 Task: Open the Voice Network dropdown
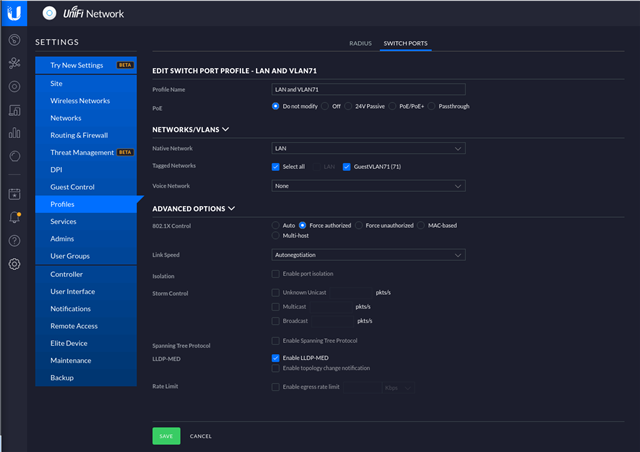368,186
